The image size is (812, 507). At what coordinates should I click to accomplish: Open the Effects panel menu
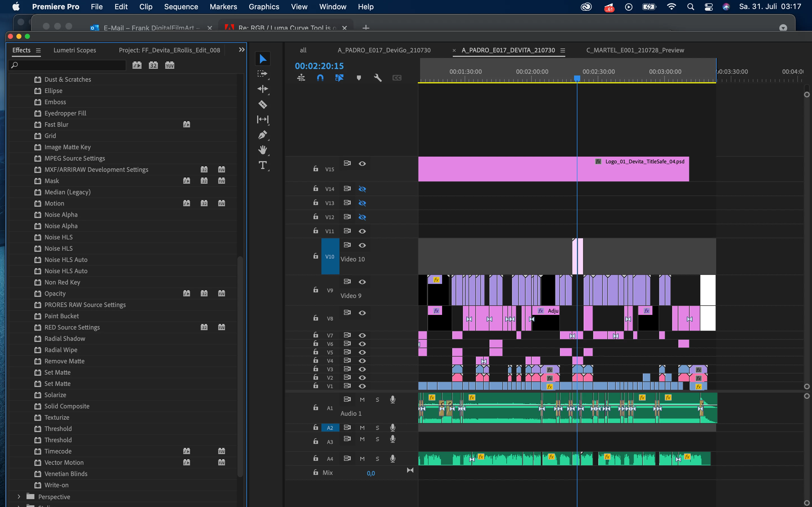[38, 50]
